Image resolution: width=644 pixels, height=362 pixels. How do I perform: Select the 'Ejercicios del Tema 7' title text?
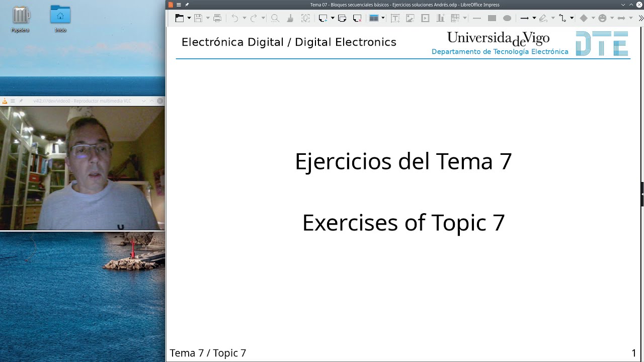pos(404,161)
